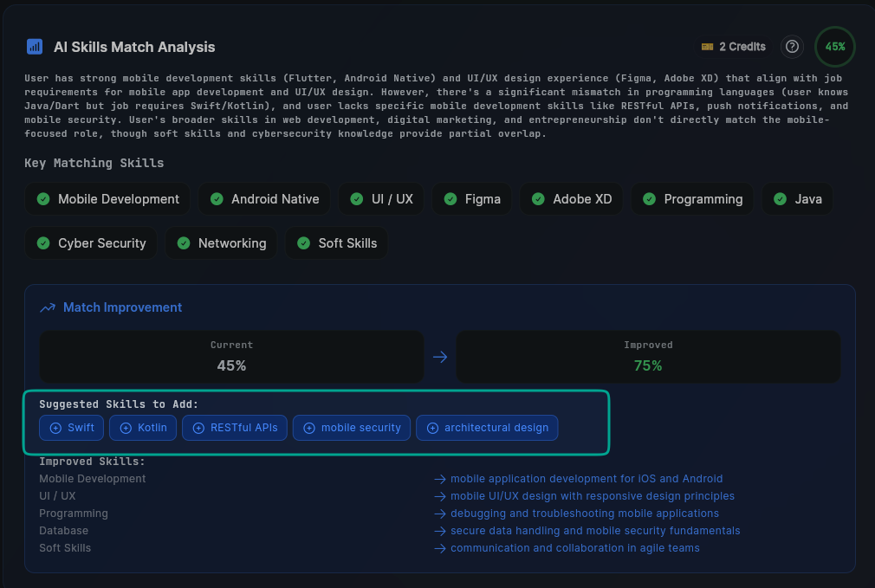Image resolution: width=875 pixels, height=588 pixels.
Task: Open the mobile UI/UX design improvement link
Action: (592, 495)
